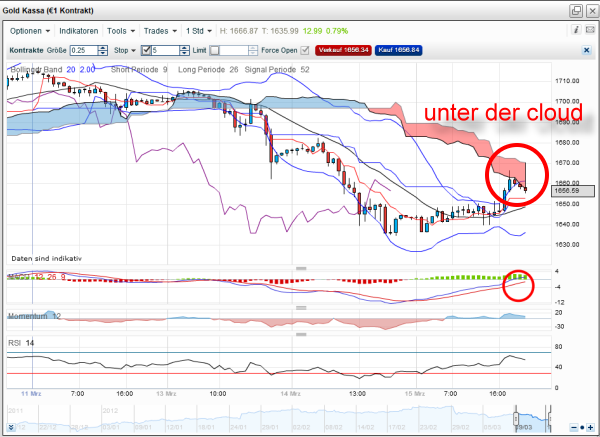Click the Kauf 1656.84 buy button

click(x=398, y=50)
